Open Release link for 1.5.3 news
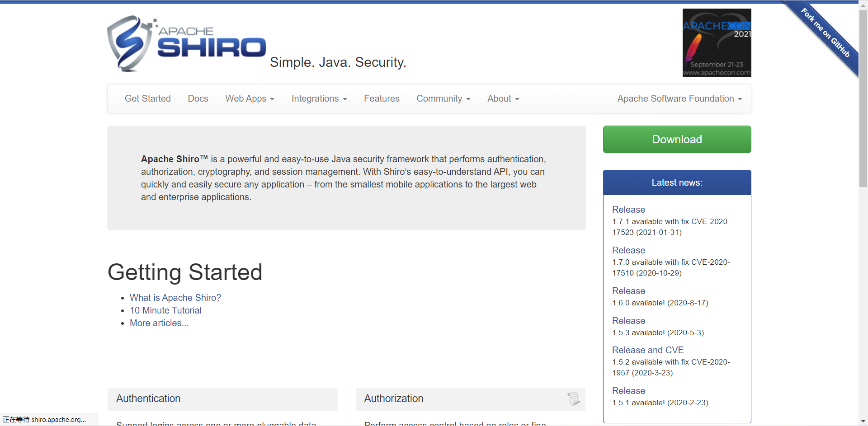The height and width of the screenshot is (426, 868). 628,321
